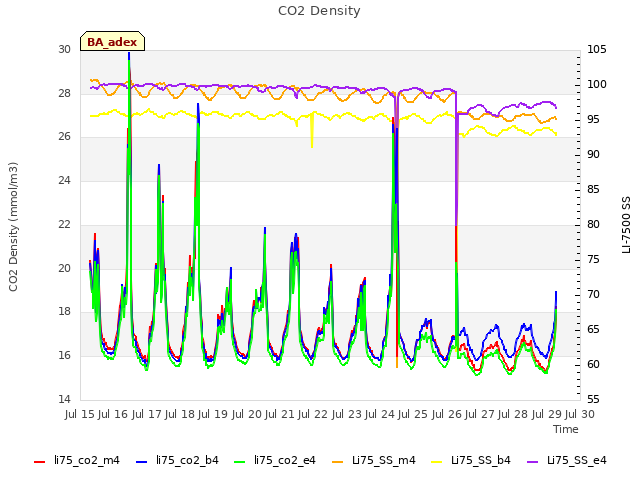Click the Jul 24 tick label
This screenshot has height=480, width=640.
[380, 414]
